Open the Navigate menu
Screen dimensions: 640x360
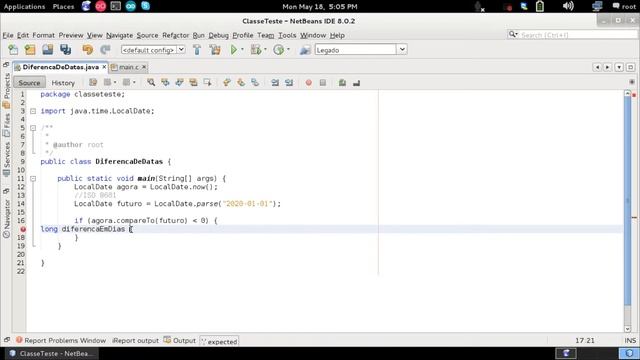[119, 36]
